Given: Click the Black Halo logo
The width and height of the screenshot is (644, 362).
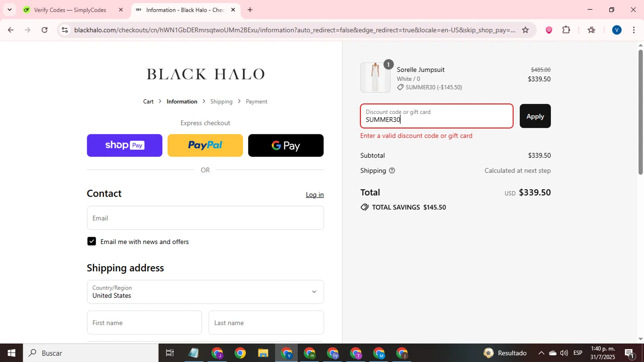Looking at the screenshot, I should 205,74.
